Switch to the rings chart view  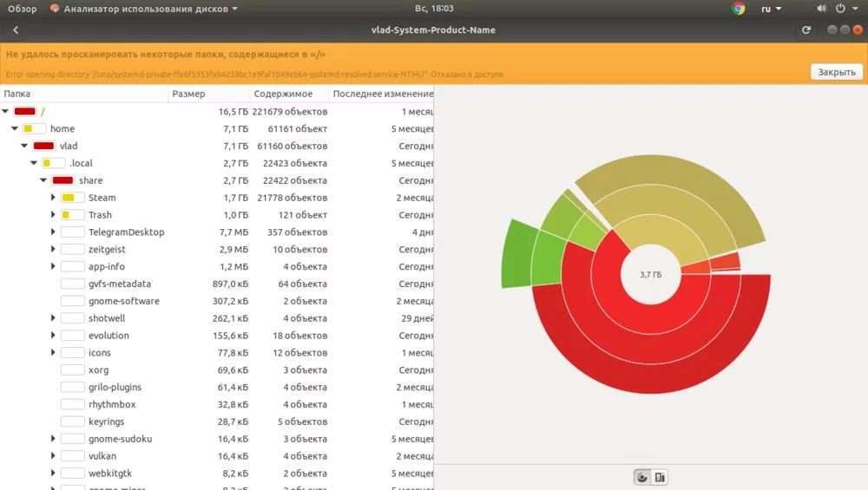pos(642,477)
